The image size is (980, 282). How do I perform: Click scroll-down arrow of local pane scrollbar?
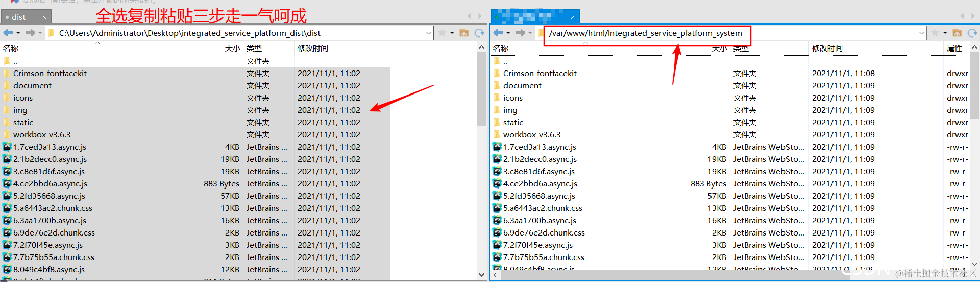pos(481,274)
